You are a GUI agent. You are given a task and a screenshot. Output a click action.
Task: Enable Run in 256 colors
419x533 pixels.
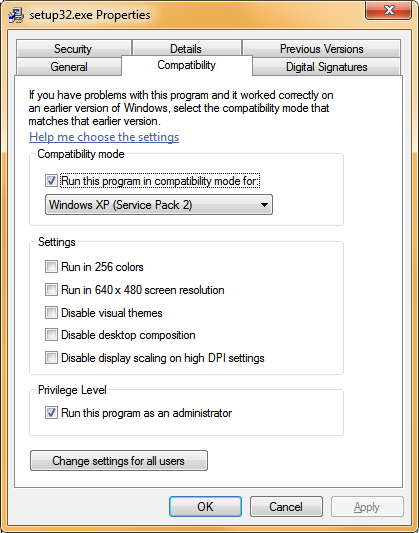51,267
